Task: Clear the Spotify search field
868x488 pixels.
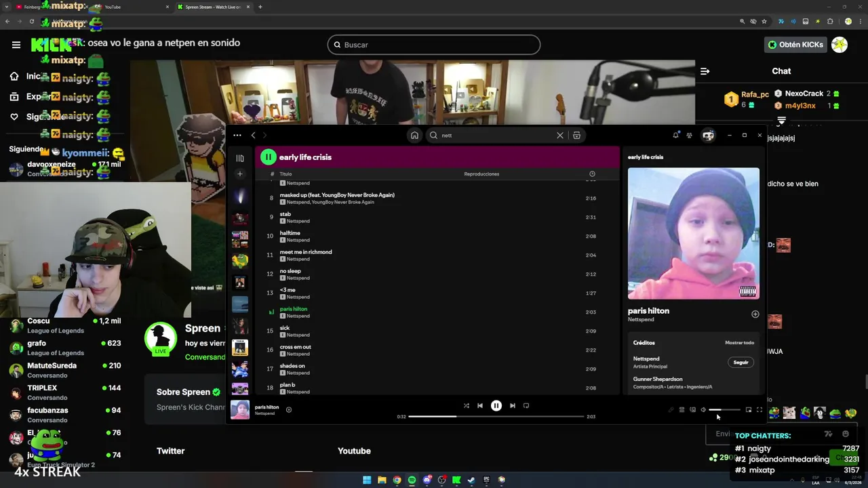Action: 560,135
